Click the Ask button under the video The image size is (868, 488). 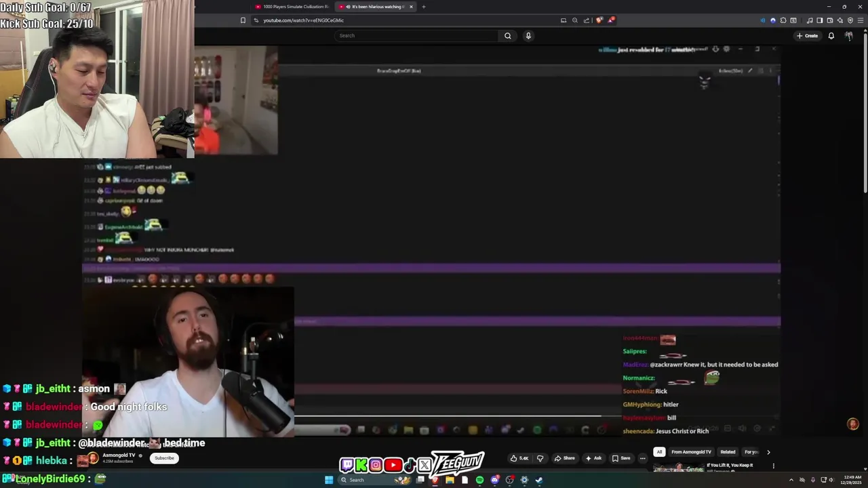(593, 458)
